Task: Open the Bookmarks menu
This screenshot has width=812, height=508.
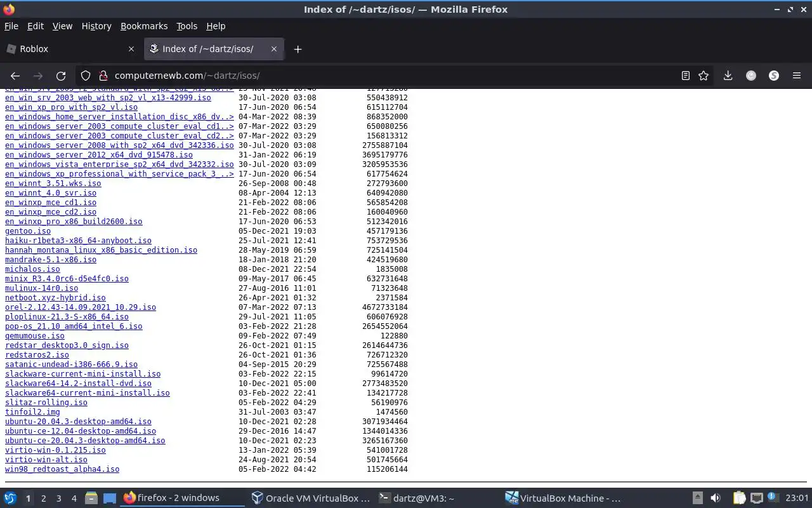Action: (x=144, y=26)
